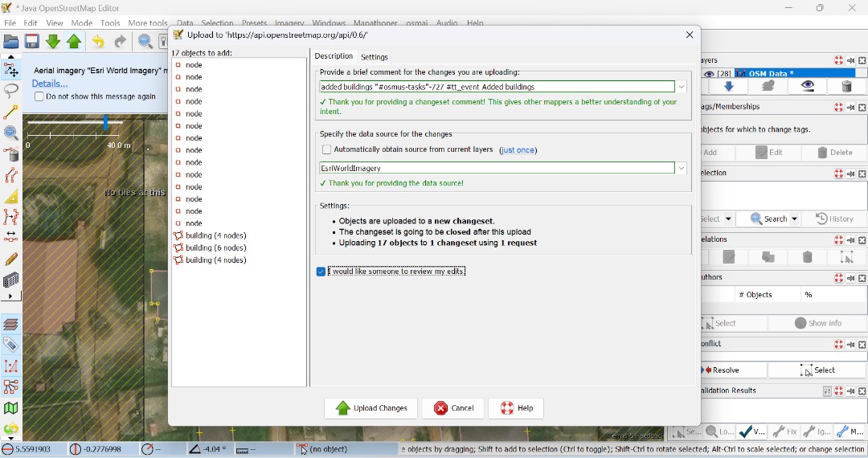Open file using the folder toolbar icon
This screenshot has width=868, height=458.
tap(10, 42)
